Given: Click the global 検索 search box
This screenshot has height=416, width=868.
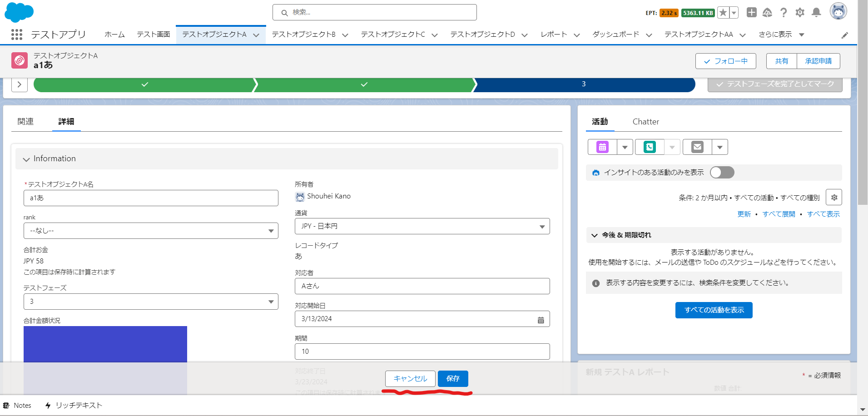Looking at the screenshot, I should click(375, 12).
